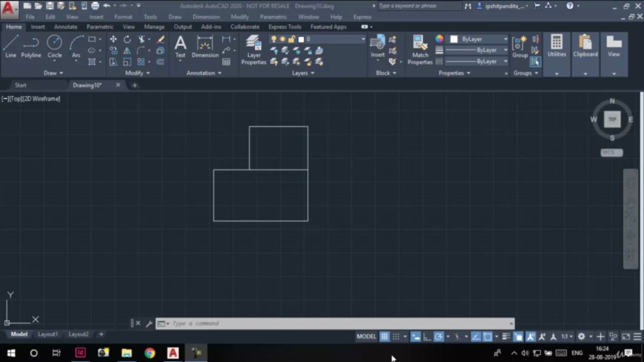Open the Format menu
This screenshot has width=644, height=362.
tap(123, 17)
